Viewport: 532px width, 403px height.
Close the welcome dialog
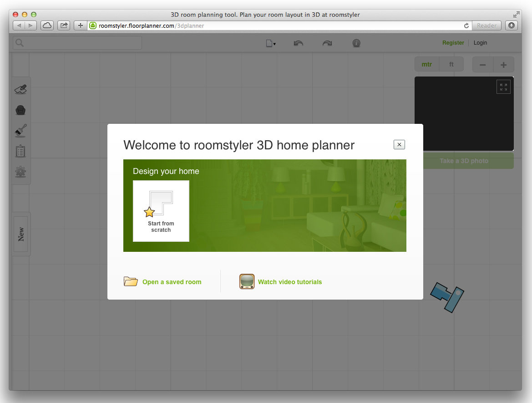(399, 145)
